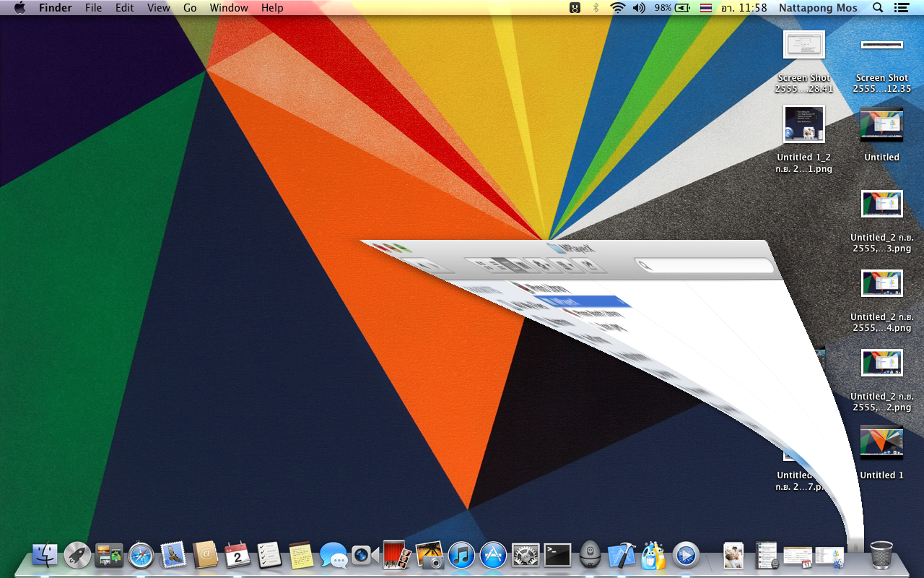Open the volume control menu
Screen dimensions: 924x578
click(x=639, y=8)
